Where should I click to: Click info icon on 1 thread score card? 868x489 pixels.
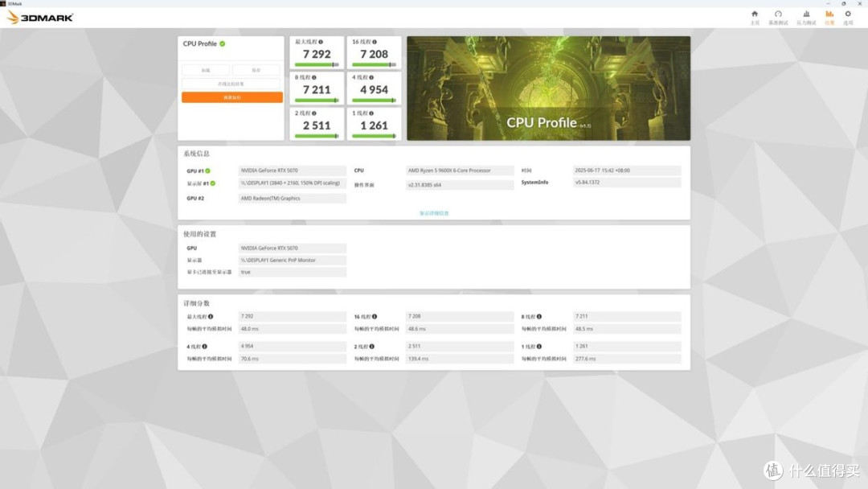click(x=371, y=113)
